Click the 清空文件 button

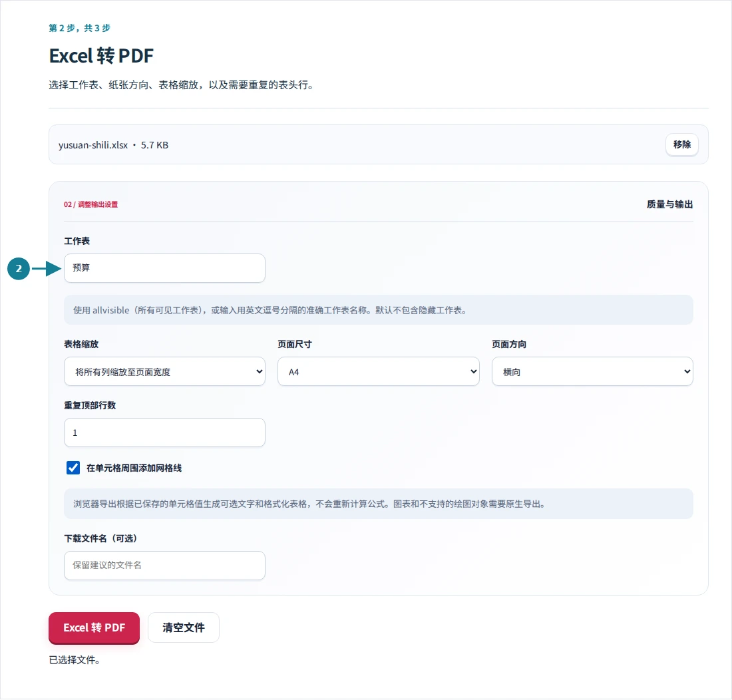tap(184, 627)
